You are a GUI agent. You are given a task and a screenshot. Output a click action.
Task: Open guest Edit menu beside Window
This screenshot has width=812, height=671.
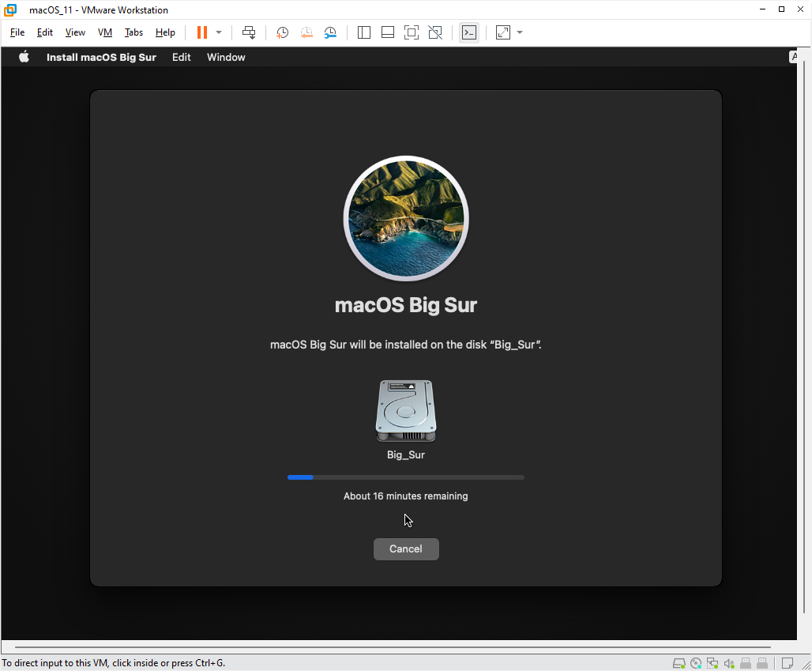click(181, 57)
